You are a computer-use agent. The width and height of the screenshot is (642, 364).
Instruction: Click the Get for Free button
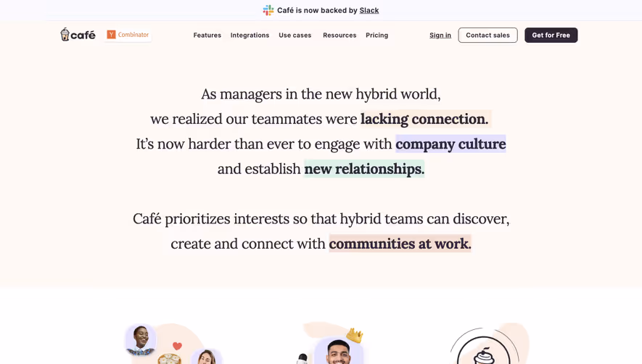(x=551, y=36)
